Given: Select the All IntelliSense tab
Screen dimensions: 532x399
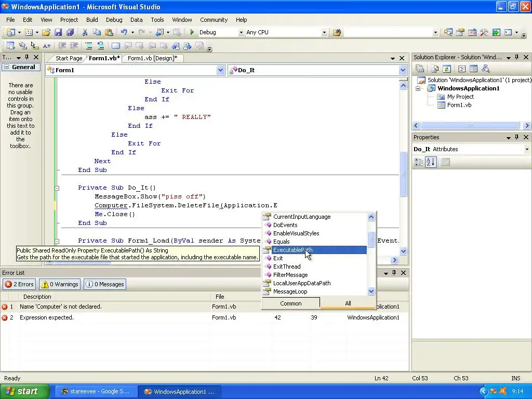Looking at the screenshot, I should 348,303.
